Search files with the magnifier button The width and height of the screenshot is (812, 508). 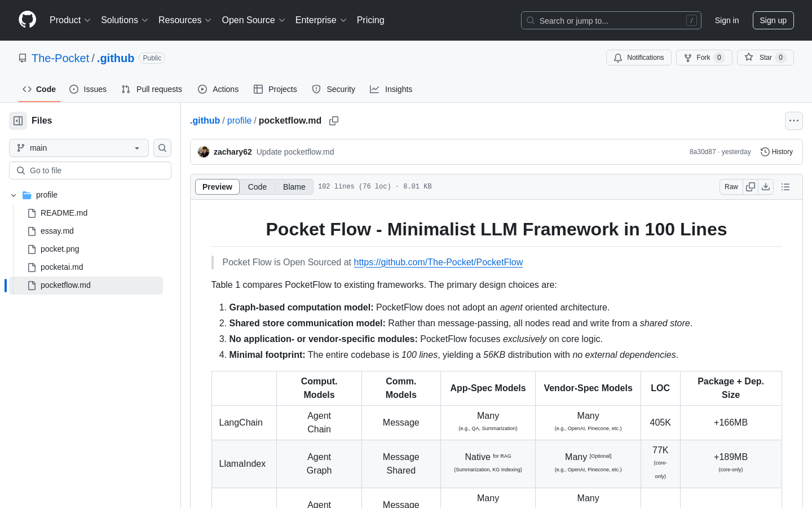click(162, 148)
